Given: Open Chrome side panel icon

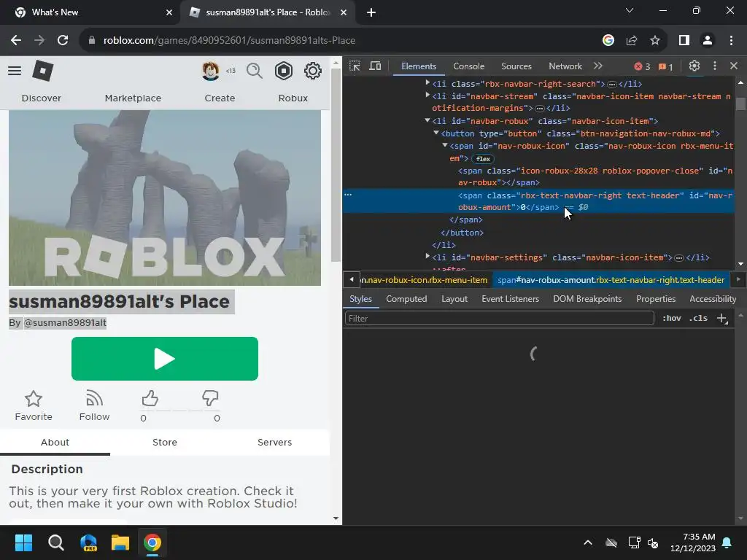Looking at the screenshot, I should [x=684, y=41].
